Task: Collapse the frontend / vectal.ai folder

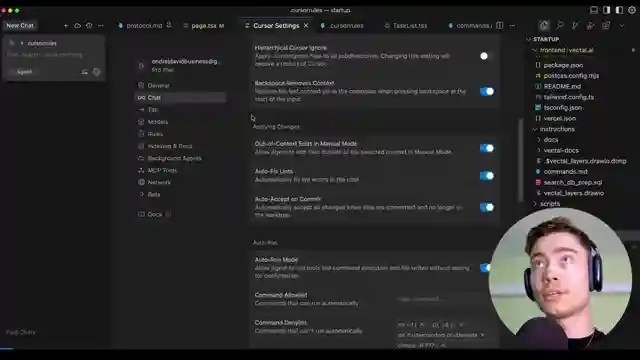Action: (535, 50)
